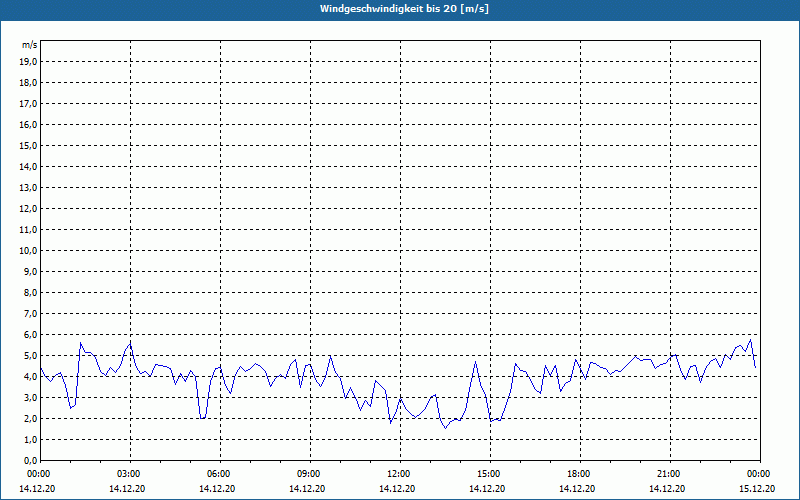Click the 14.12.20 date beneath 12:00
This screenshot has height=500, width=800.
397,489
